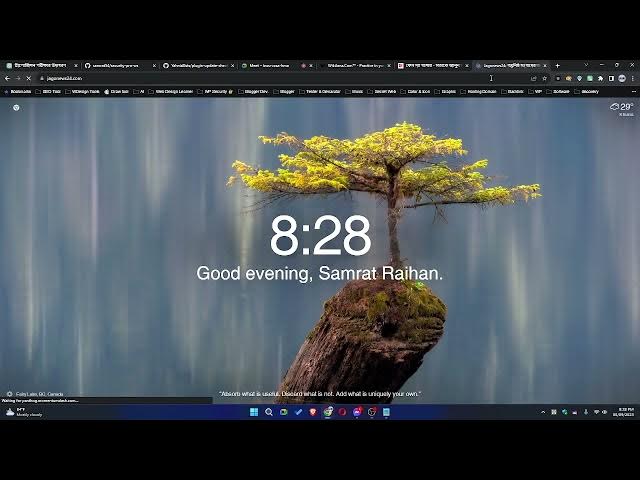Open the Hosting/Domain bookmark folder
This screenshot has height=480, width=640.
coord(478,91)
